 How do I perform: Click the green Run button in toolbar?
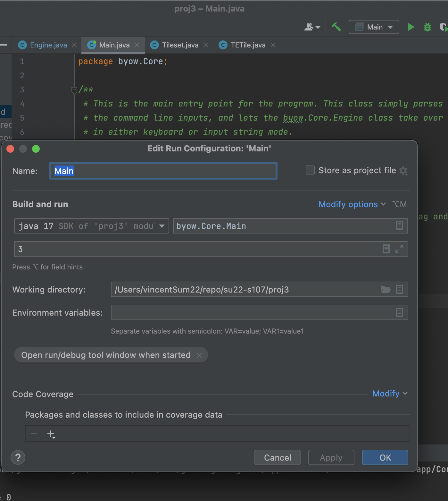411,27
